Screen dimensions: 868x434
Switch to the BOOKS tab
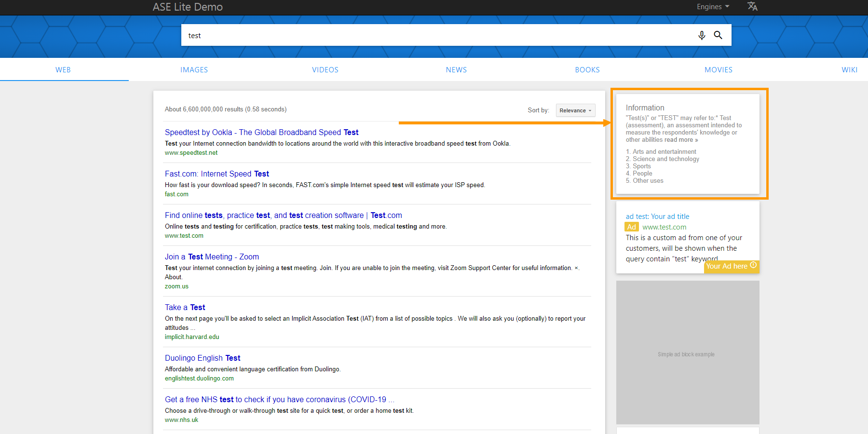pos(587,70)
